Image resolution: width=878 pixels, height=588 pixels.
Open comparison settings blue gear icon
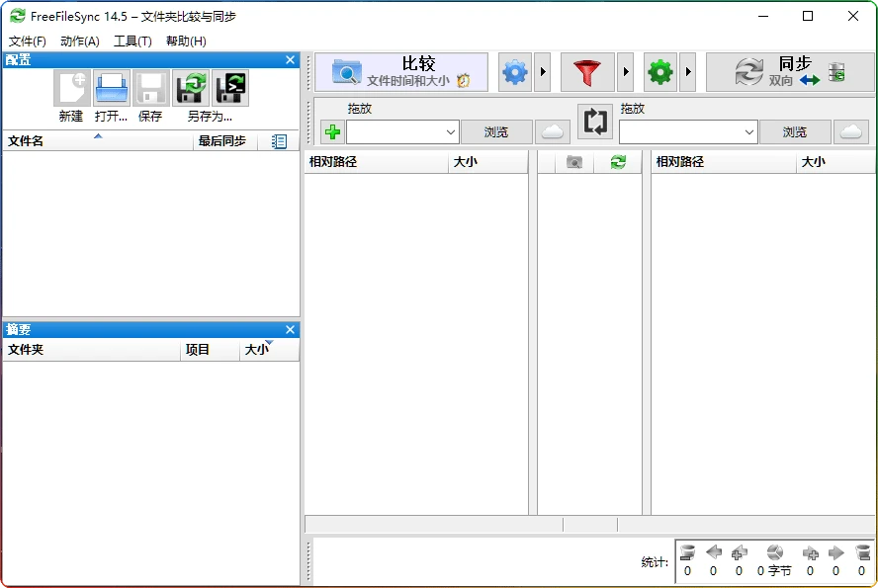point(514,72)
